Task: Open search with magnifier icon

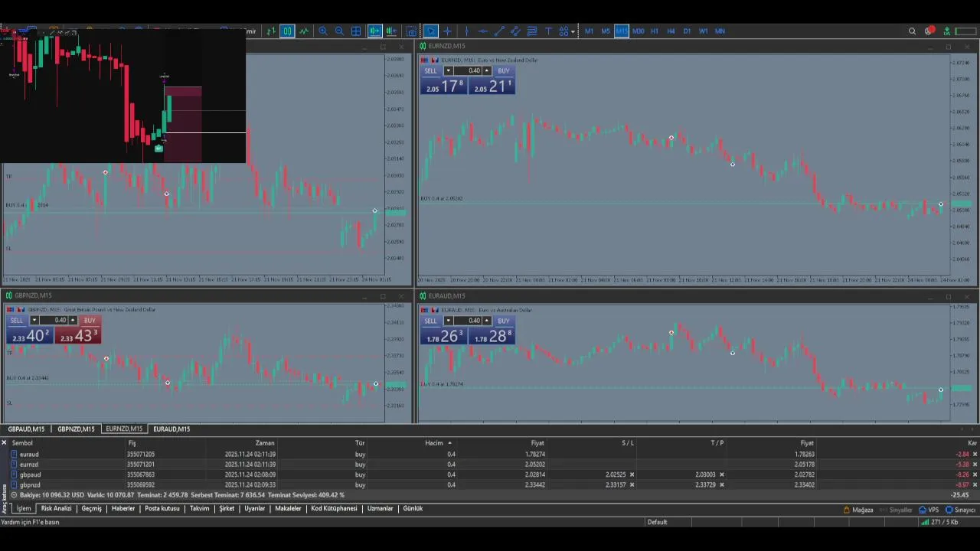Action: (912, 31)
